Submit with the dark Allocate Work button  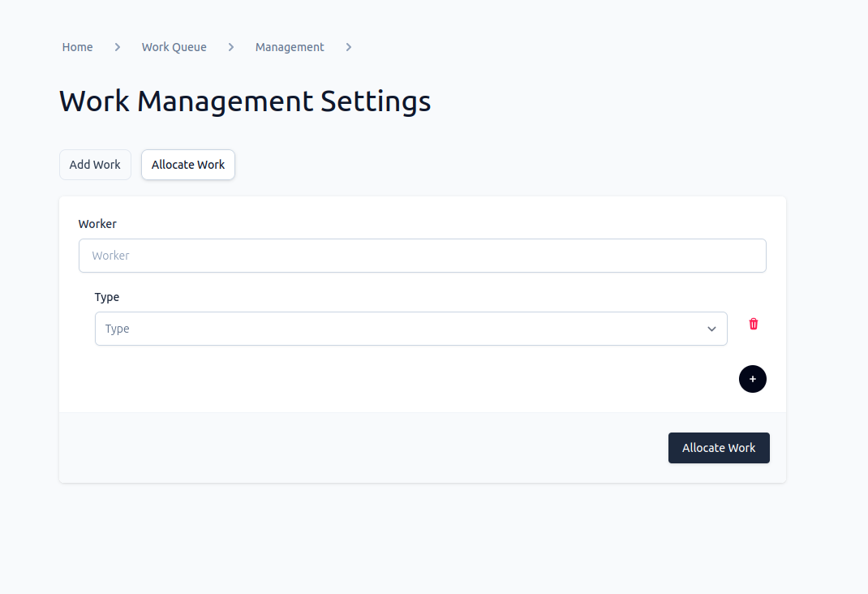coord(719,448)
